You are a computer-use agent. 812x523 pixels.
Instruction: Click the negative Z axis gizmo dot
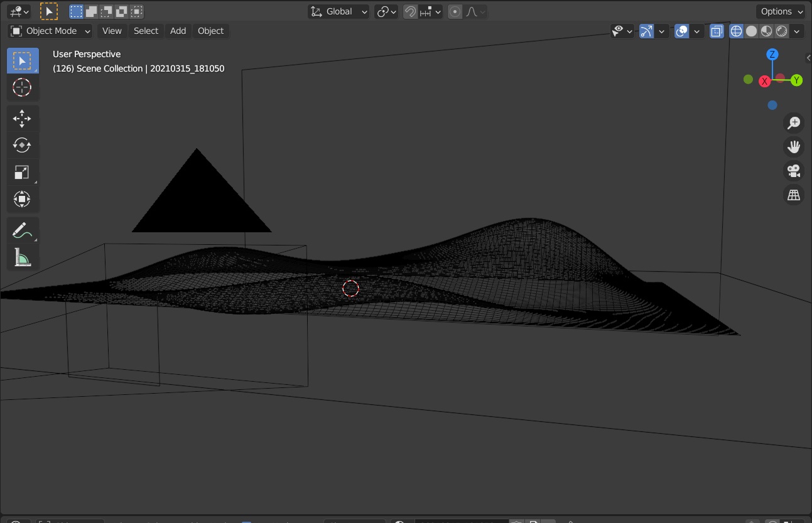(x=772, y=105)
